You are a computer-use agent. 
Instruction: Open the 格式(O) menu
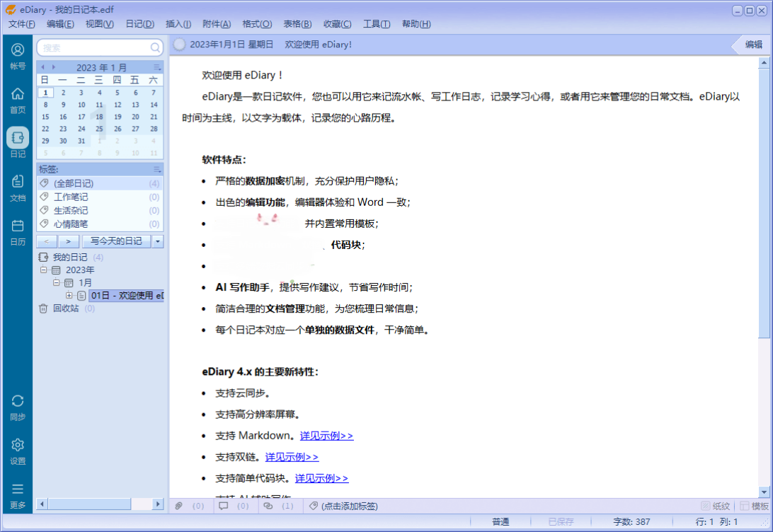[x=257, y=24]
